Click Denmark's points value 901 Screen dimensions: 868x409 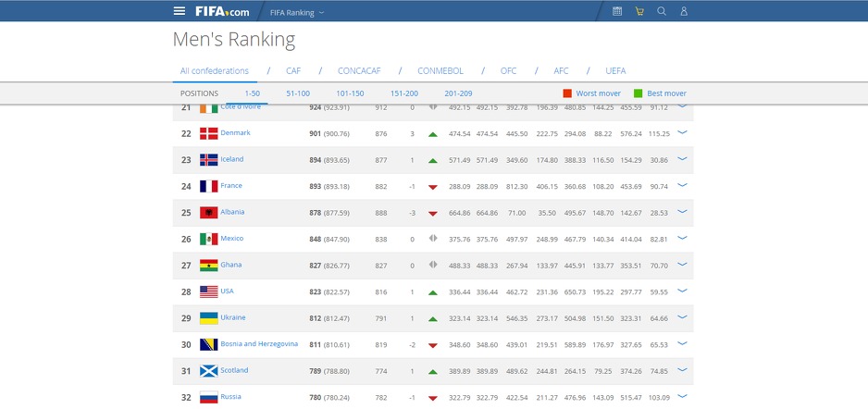(315, 134)
